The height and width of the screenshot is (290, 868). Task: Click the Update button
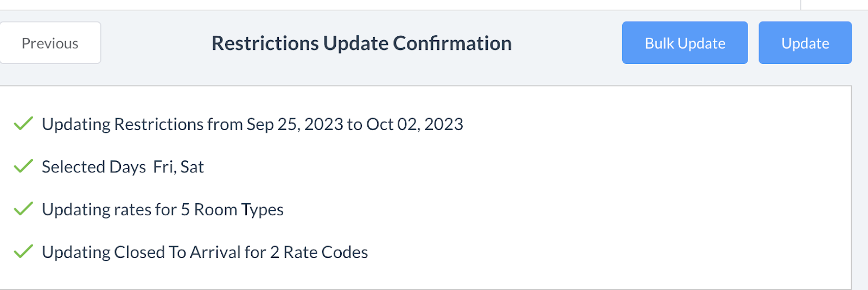805,43
